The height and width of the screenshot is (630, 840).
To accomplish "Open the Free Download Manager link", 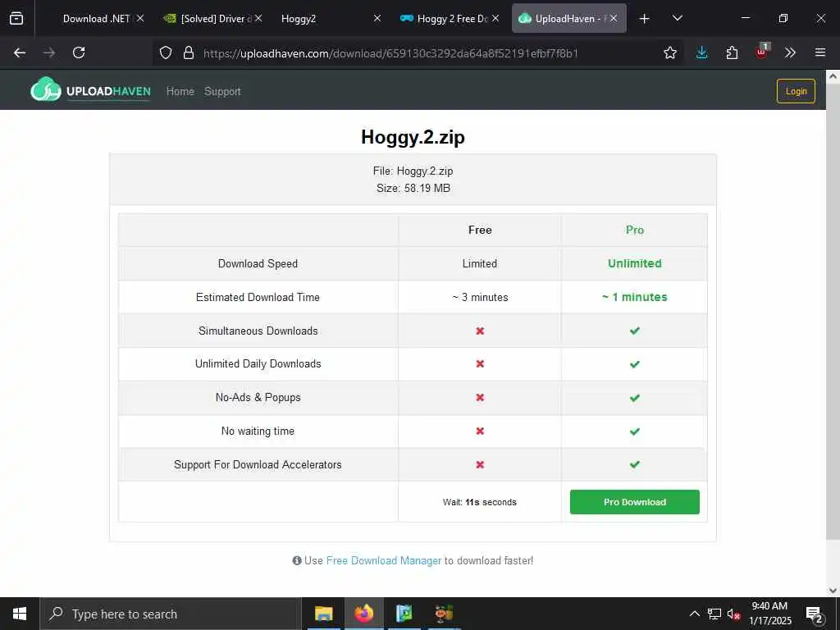I will tap(384, 560).
